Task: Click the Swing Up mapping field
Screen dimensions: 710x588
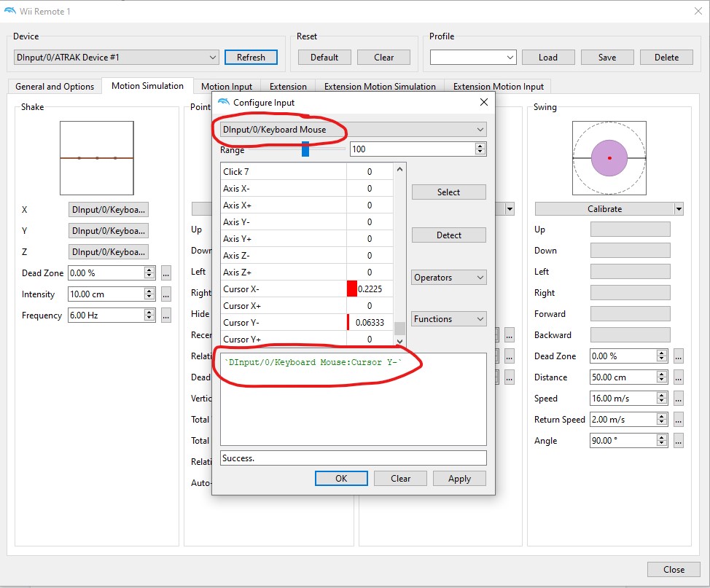Action: tap(631, 230)
